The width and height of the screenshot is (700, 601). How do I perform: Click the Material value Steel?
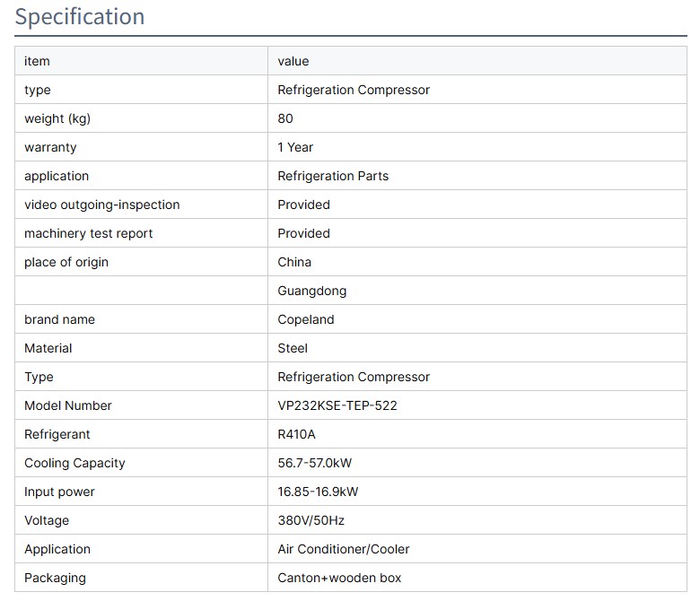293,348
